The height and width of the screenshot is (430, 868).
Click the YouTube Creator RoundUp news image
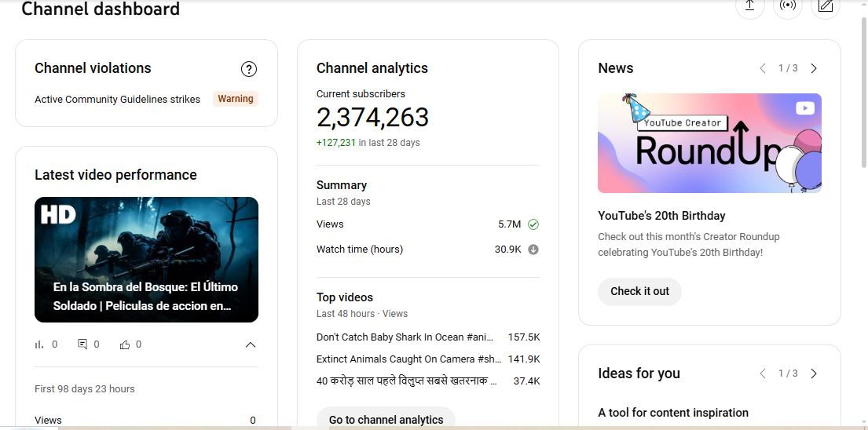(709, 144)
